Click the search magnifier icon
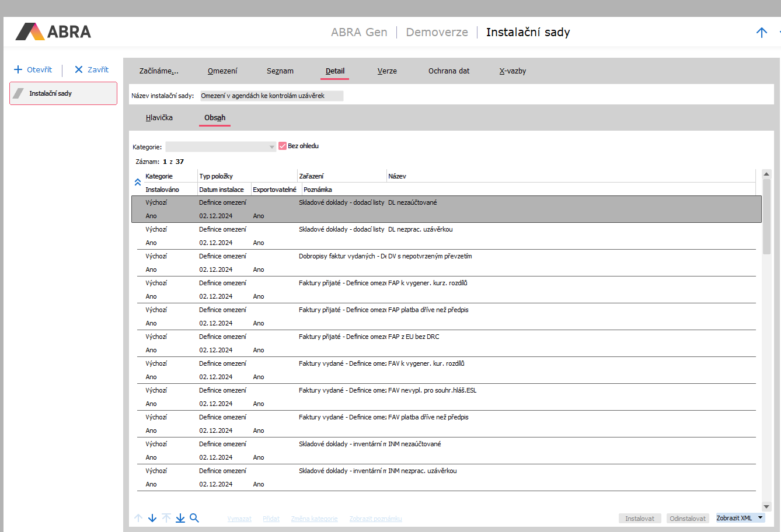 click(194, 518)
